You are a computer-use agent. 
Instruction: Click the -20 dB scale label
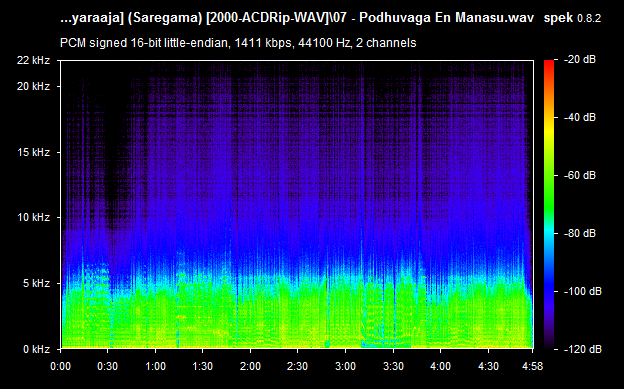click(x=580, y=59)
